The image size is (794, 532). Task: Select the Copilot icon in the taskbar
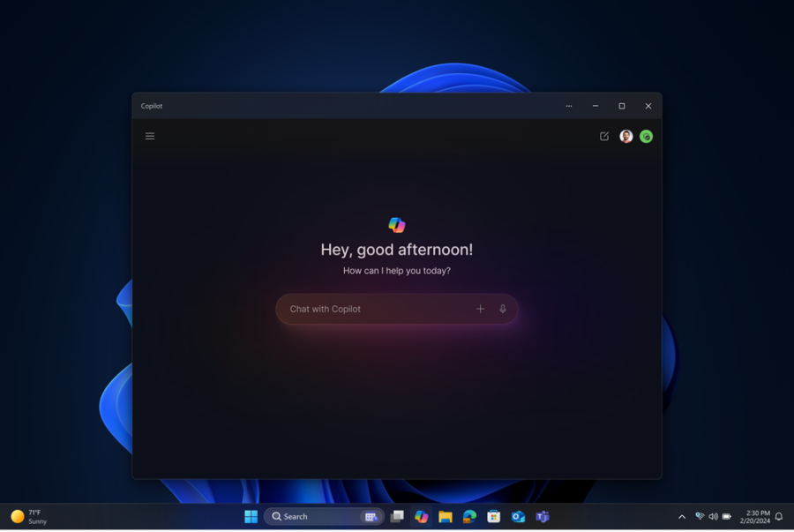(x=421, y=516)
